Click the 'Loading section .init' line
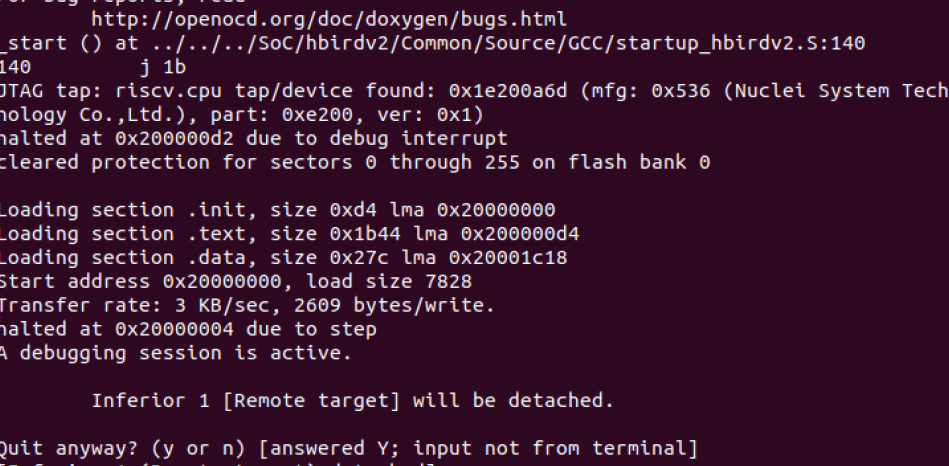Image resolution: width=949 pixels, height=466 pixels. click(277, 211)
